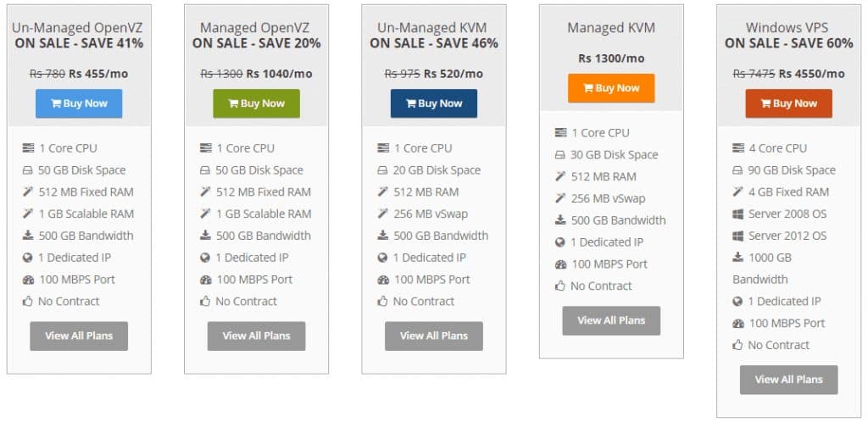Click the disk icon beside 90 GB Disk Space
Image resolution: width=868 pixels, height=422 pixels.
pyautogui.click(x=737, y=170)
